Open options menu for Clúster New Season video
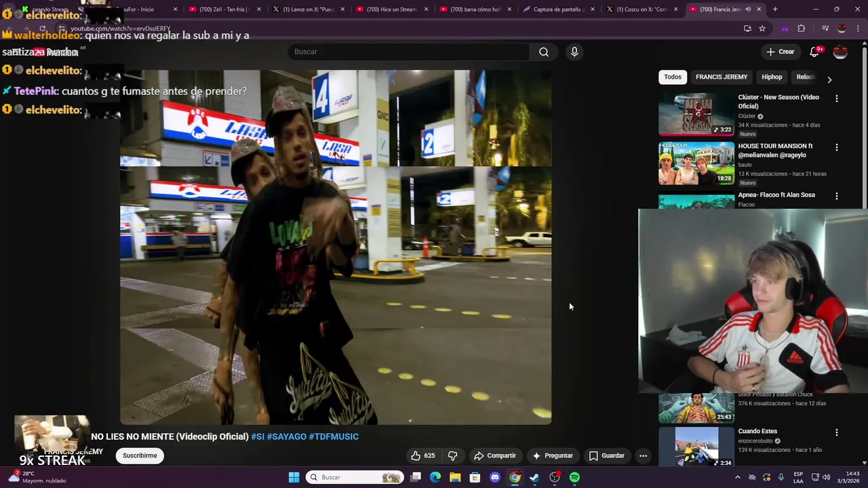868x488 pixels. coord(837,99)
